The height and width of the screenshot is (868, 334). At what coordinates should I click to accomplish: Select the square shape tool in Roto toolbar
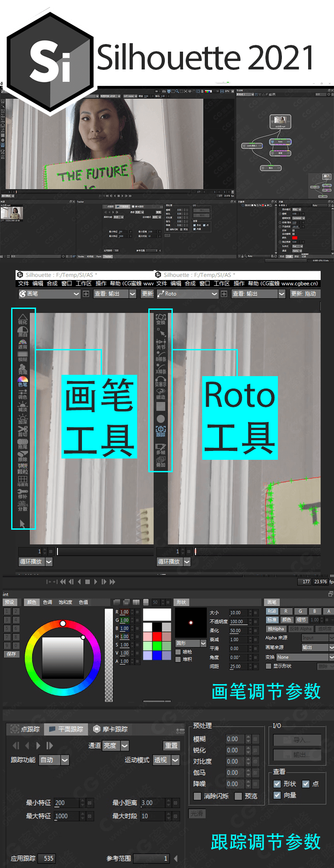(161, 406)
